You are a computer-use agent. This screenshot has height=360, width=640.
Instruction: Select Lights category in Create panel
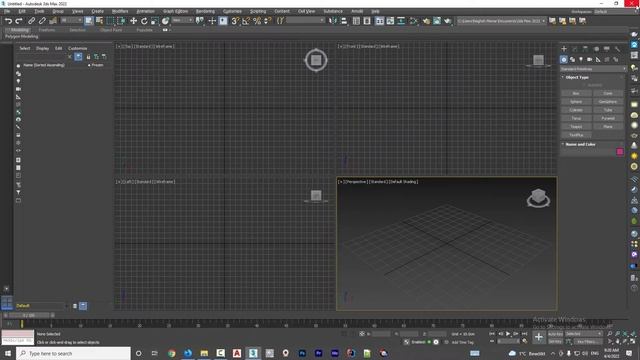581,60
